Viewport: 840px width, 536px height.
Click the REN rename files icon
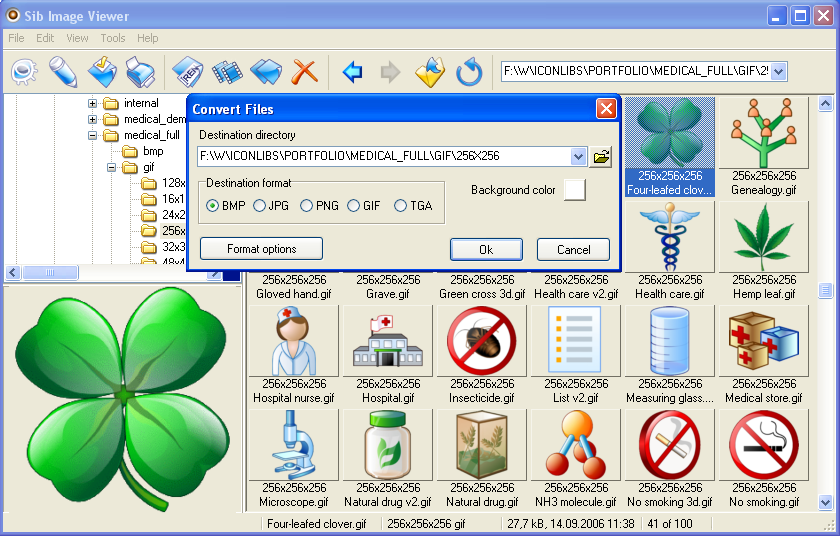click(188, 71)
